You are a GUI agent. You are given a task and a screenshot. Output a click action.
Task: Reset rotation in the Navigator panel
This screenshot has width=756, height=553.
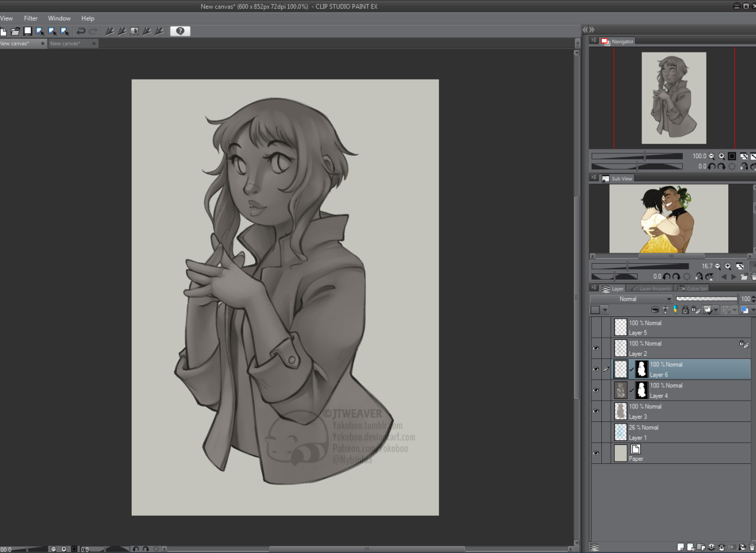click(x=732, y=166)
